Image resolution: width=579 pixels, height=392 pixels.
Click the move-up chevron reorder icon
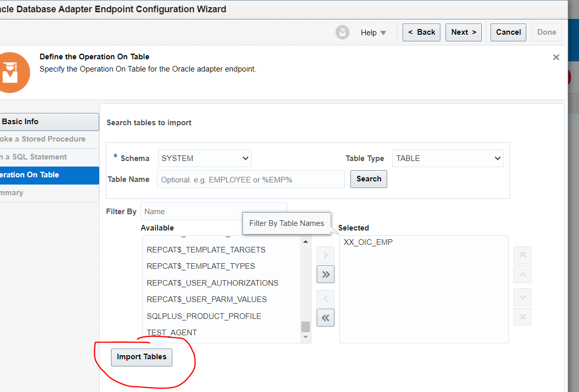coord(522,274)
